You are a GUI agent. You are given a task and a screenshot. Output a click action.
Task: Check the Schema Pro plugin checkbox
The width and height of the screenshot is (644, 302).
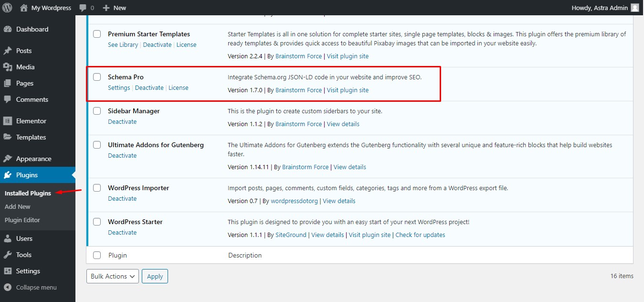(x=97, y=76)
